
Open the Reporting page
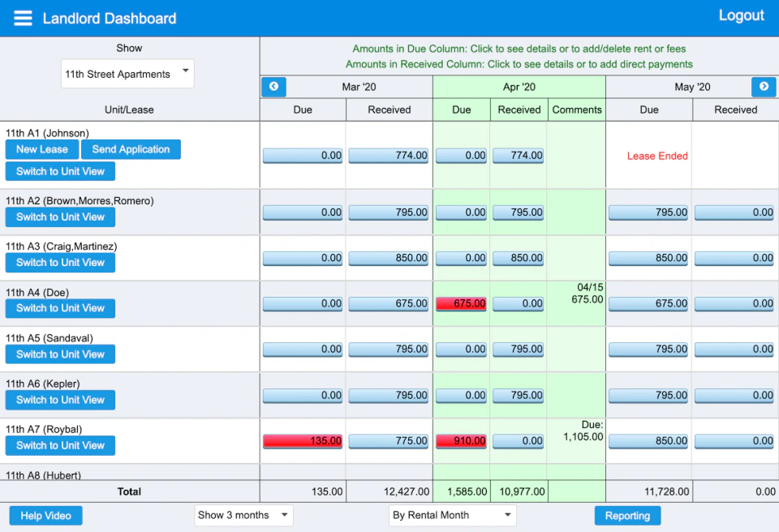pos(626,515)
